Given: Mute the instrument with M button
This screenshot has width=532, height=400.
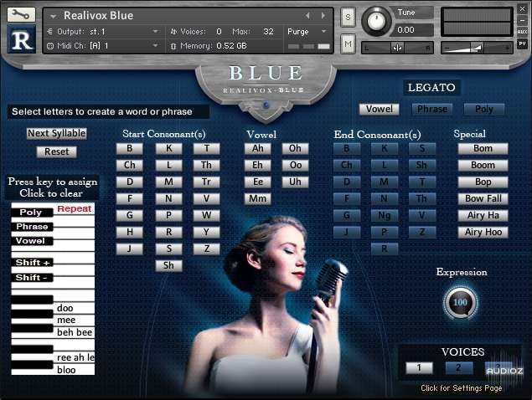Looking at the screenshot, I should tap(348, 44).
